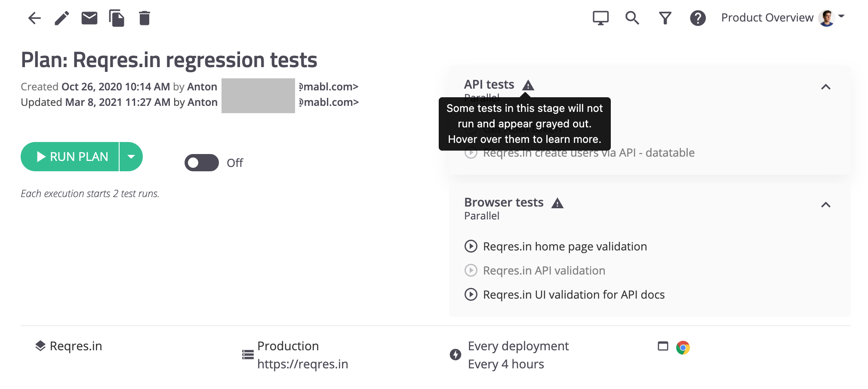The height and width of the screenshot is (389, 868).
Task: Duplicate the plan with the copy icon
Action: pos(117,18)
